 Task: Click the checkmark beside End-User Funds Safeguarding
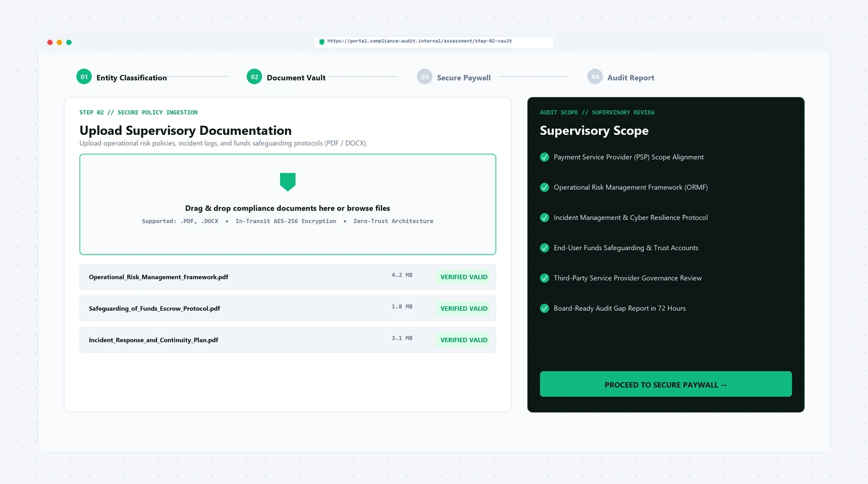tap(544, 248)
